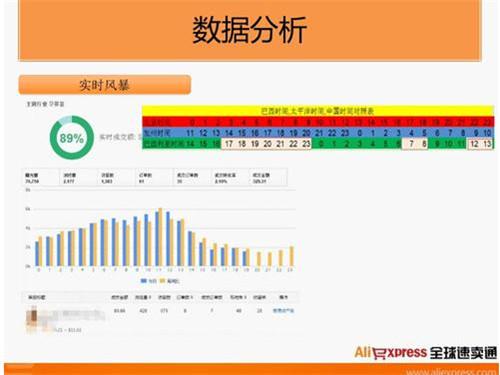Open the blue action link in the product row
This screenshot has width=500, height=375.
(283, 311)
